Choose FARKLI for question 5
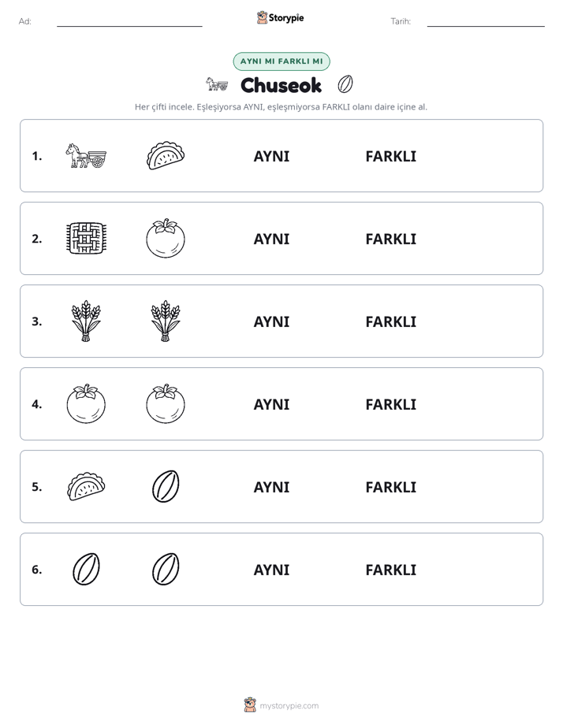 coord(390,487)
